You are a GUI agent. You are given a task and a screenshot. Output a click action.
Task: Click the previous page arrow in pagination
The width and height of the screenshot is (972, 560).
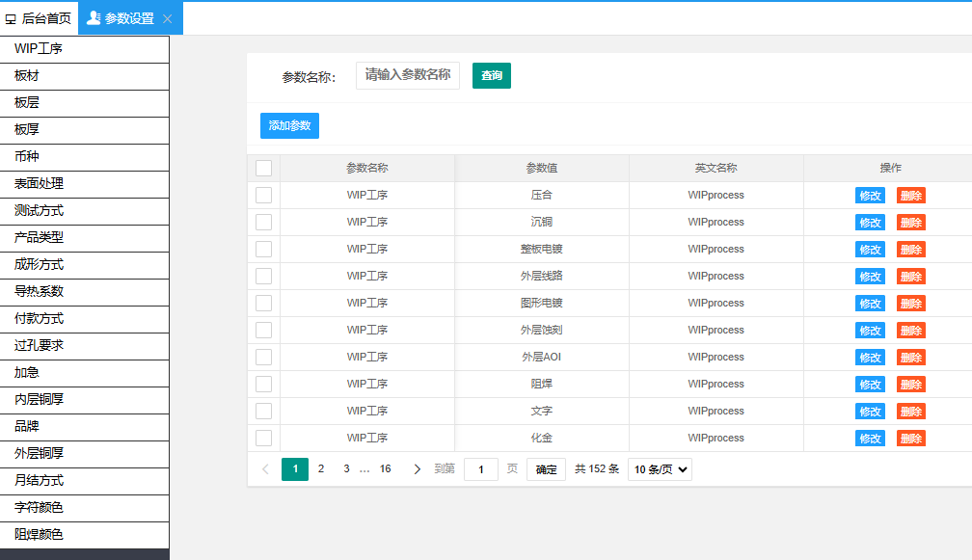coord(265,468)
